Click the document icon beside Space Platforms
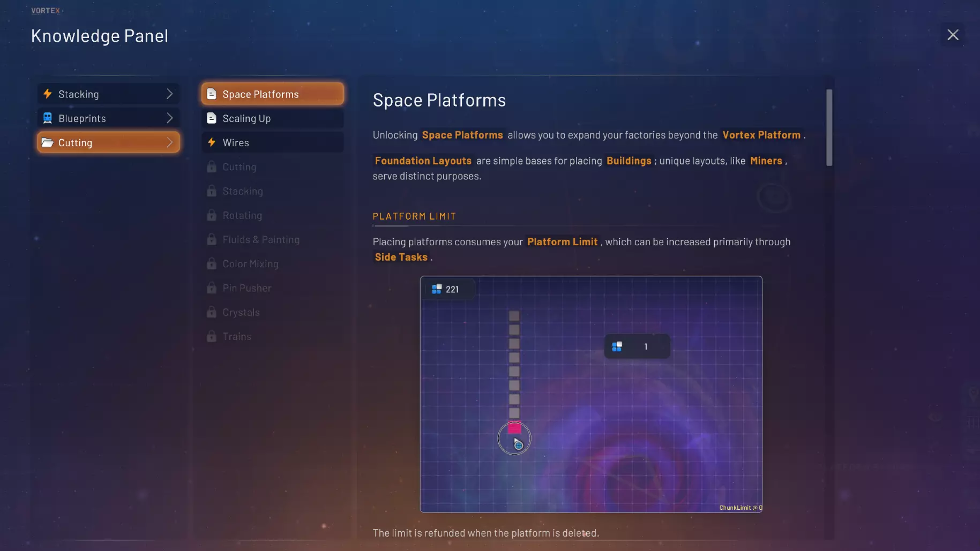Viewport: 980px width, 551px height. 212,94
